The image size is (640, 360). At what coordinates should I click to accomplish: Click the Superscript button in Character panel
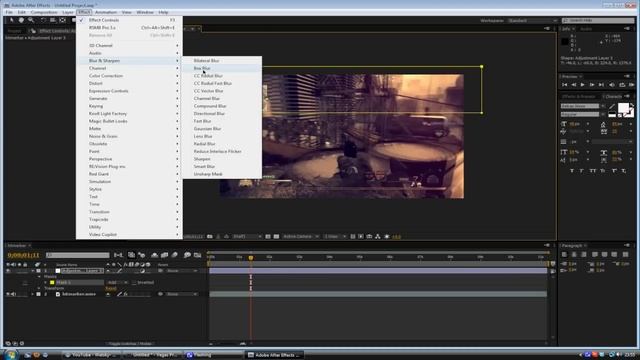coord(614,171)
